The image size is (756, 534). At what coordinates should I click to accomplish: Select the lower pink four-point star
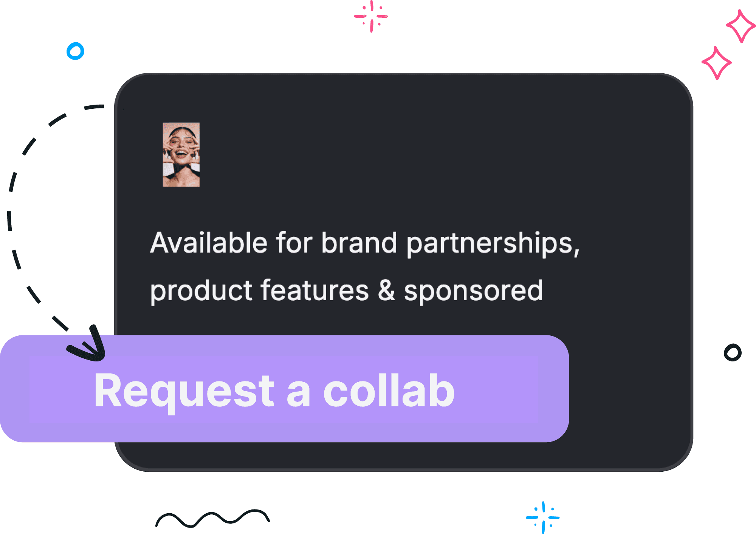[x=716, y=63]
